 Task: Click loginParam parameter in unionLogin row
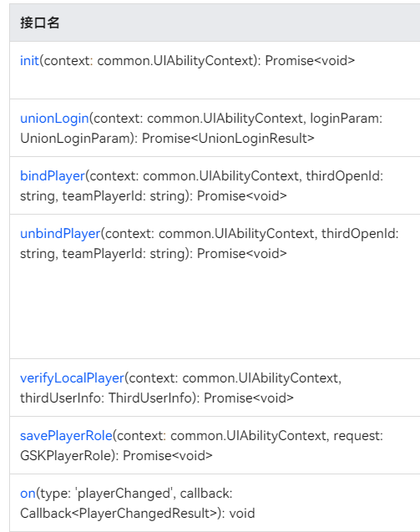344,119
